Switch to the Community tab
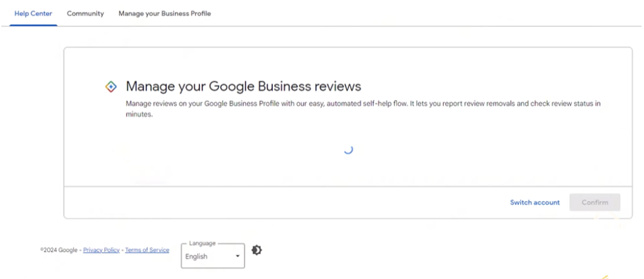Viewport: 644px width, 279px height. [85, 13]
